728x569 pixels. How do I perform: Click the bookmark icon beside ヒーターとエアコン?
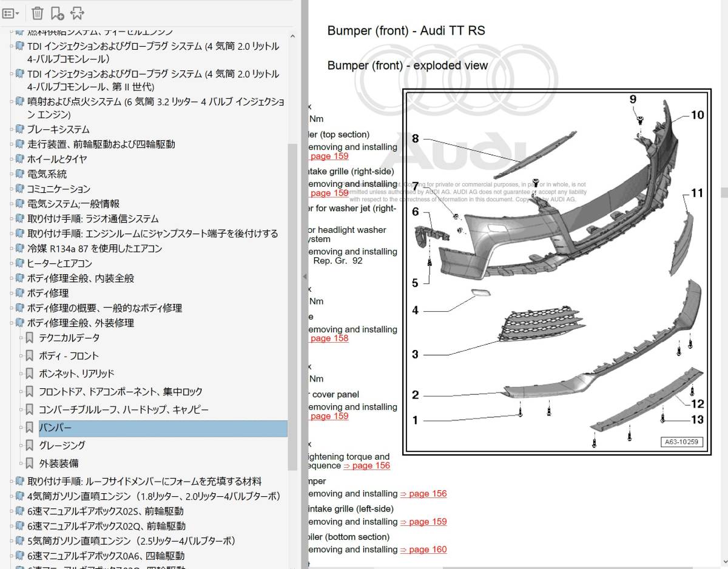pyautogui.click(x=20, y=263)
